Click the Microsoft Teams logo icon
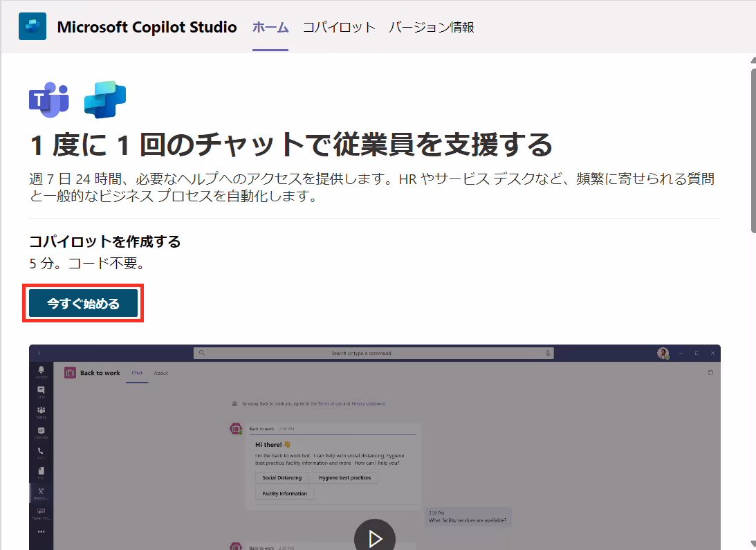 point(49,100)
